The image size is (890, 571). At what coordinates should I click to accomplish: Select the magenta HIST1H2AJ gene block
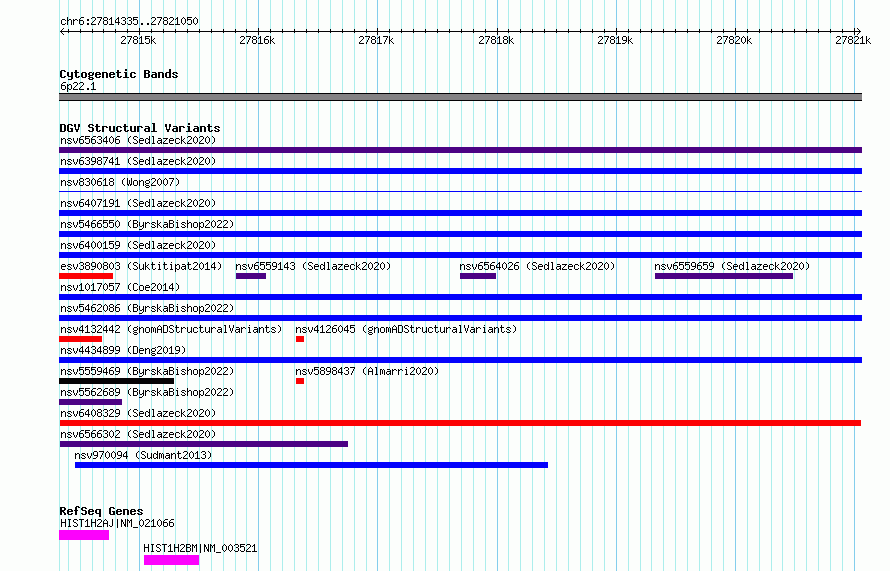click(84, 535)
